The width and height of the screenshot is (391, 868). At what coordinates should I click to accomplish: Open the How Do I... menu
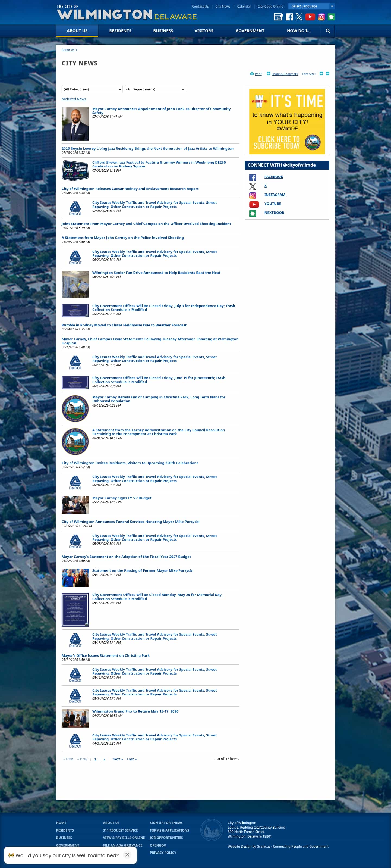pos(298,31)
